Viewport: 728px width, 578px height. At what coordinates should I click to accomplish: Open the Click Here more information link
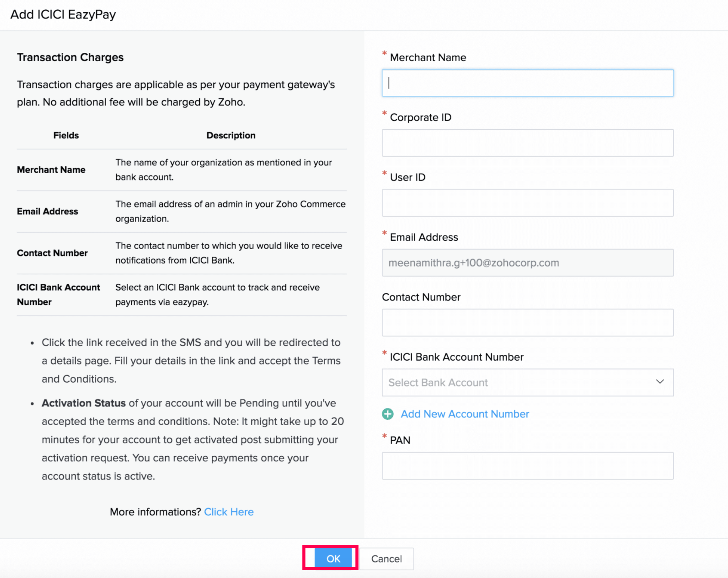point(229,512)
